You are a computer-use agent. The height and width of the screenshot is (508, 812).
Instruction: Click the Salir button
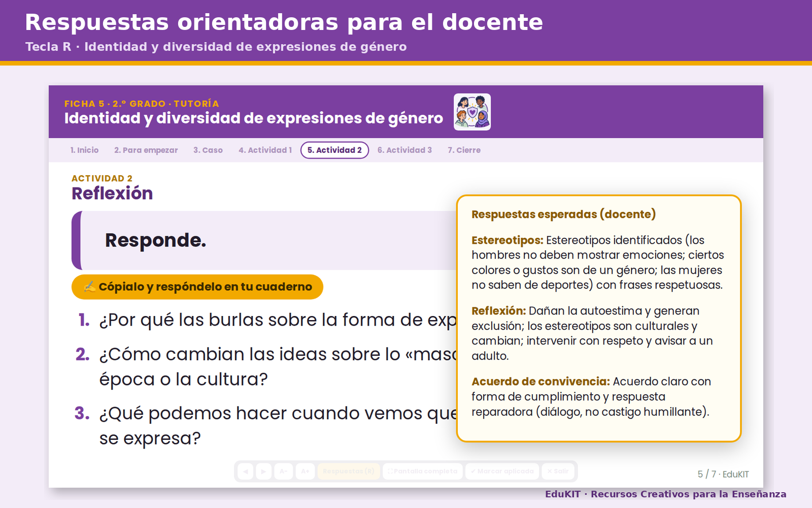(x=558, y=471)
